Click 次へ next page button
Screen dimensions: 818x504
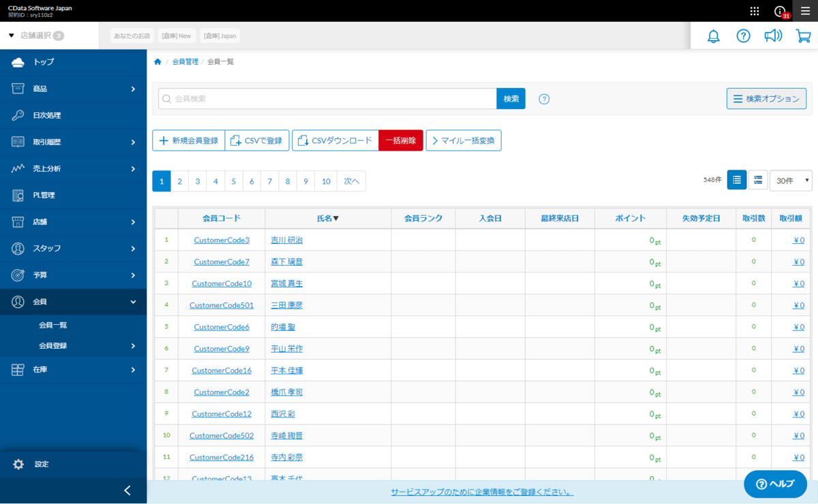pos(351,181)
